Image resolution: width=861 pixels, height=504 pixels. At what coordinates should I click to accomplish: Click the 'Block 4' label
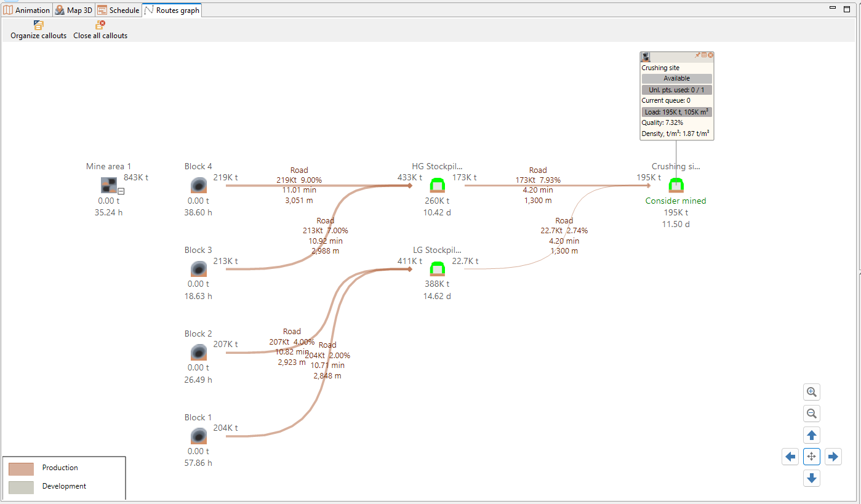click(198, 166)
